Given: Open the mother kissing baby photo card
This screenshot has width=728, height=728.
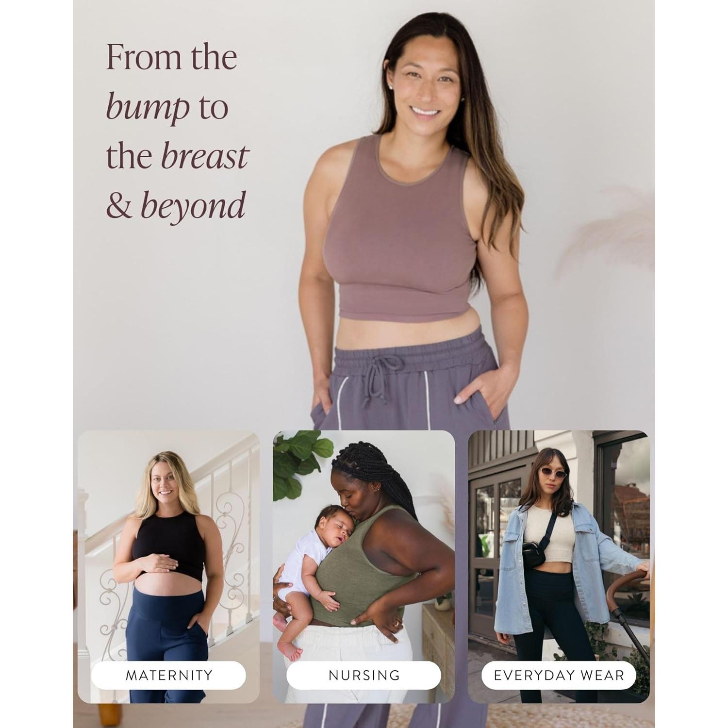Looking at the screenshot, I should [364, 567].
